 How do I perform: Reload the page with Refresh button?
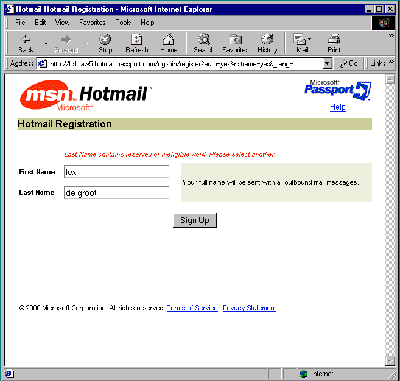(137, 43)
